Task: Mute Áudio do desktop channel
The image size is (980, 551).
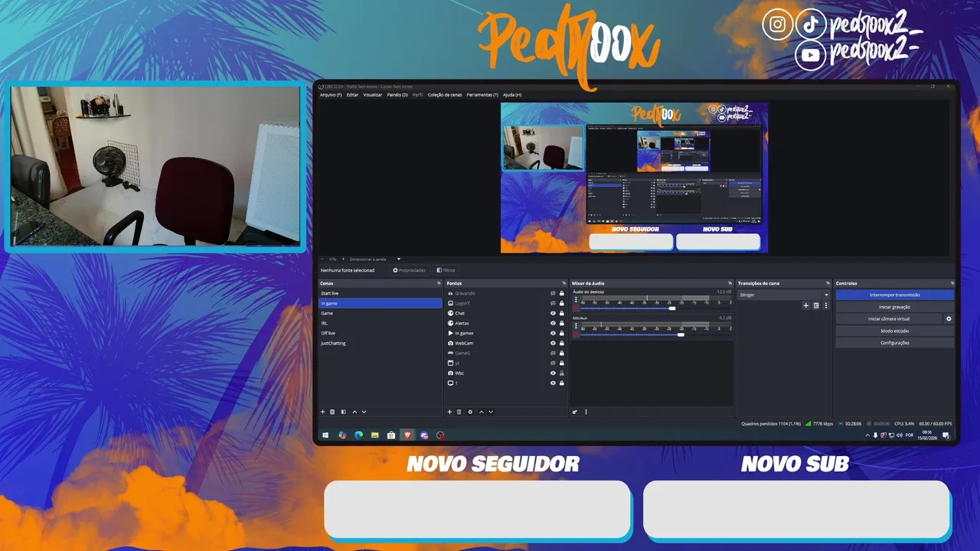Action: pos(576,308)
